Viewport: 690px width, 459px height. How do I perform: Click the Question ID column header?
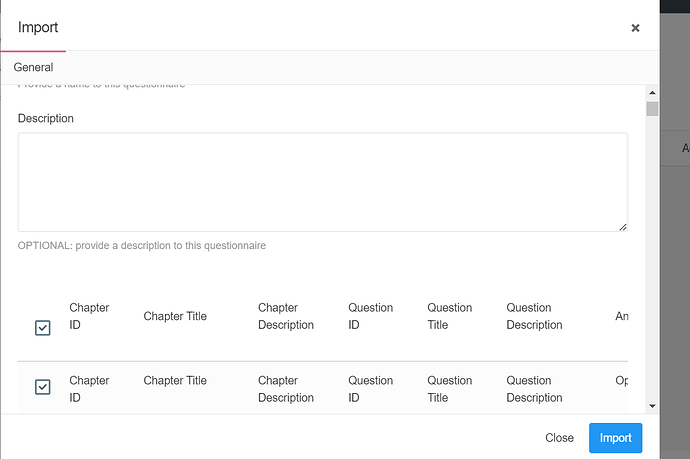pyautogui.click(x=371, y=316)
